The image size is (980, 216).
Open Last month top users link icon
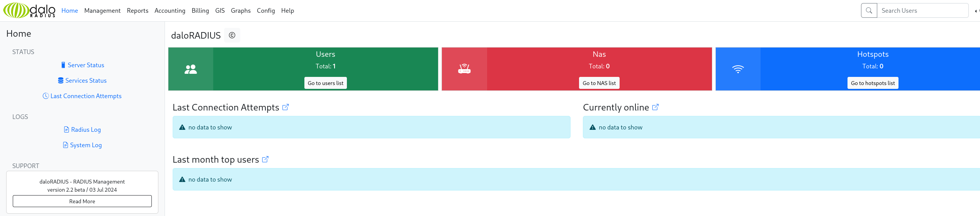click(265, 159)
